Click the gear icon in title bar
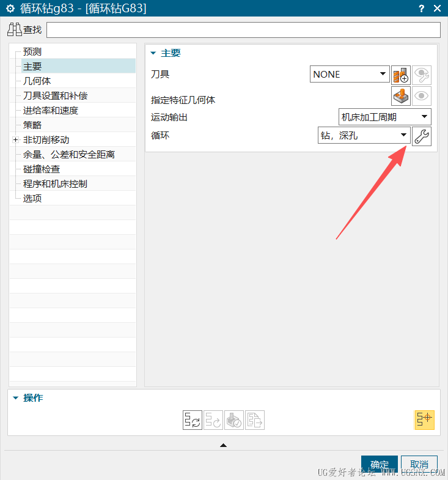 pos(10,9)
